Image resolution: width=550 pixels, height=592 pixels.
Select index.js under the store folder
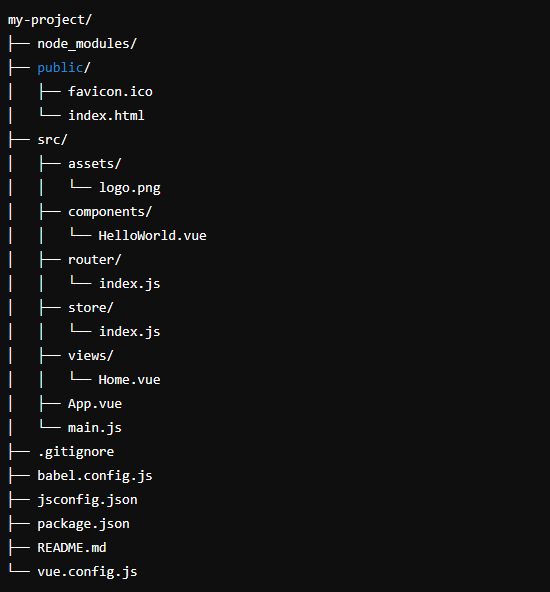coord(129,332)
